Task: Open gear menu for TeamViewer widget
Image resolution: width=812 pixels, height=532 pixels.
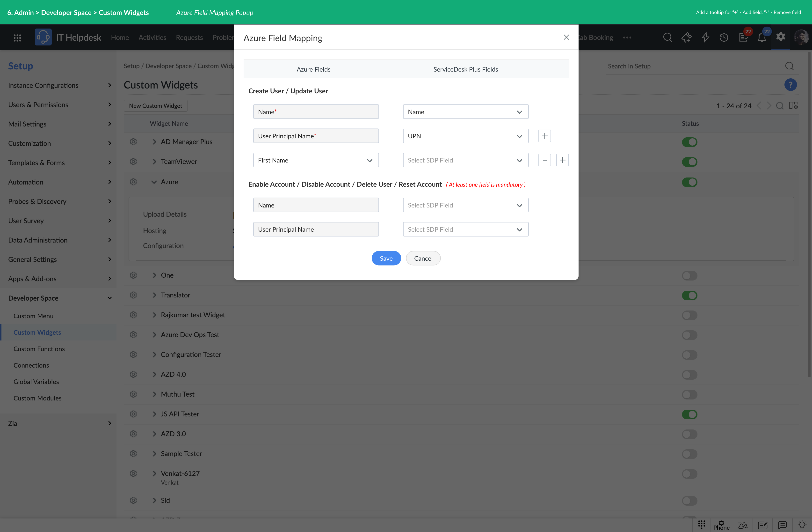Action: click(x=133, y=162)
